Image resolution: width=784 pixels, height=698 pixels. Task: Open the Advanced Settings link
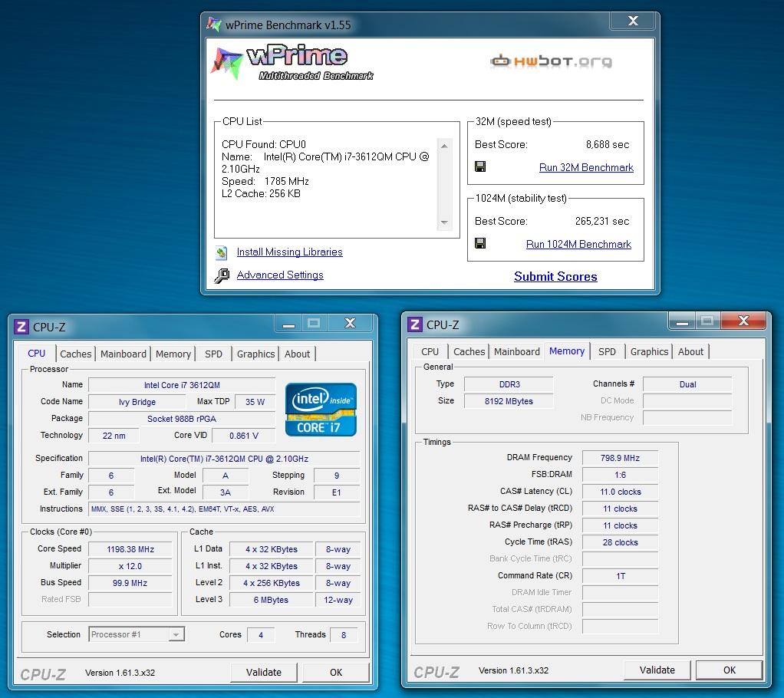pos(280,275)
